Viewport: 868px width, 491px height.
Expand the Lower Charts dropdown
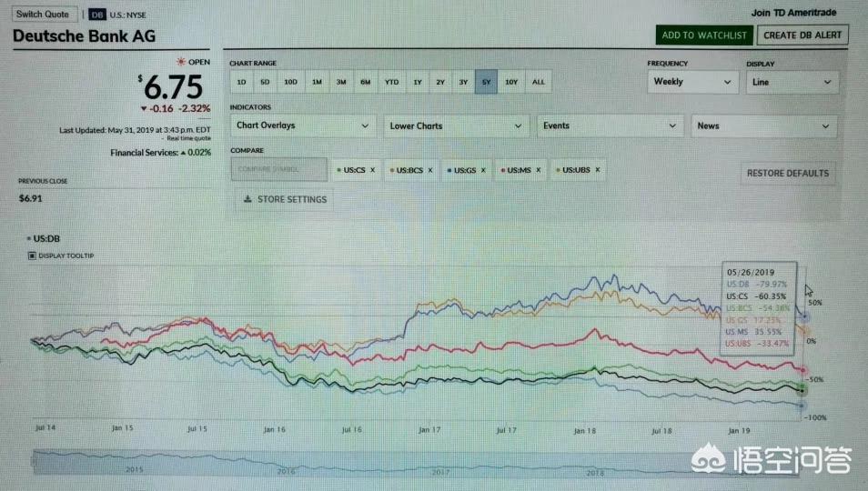click(x=456, y=126)
